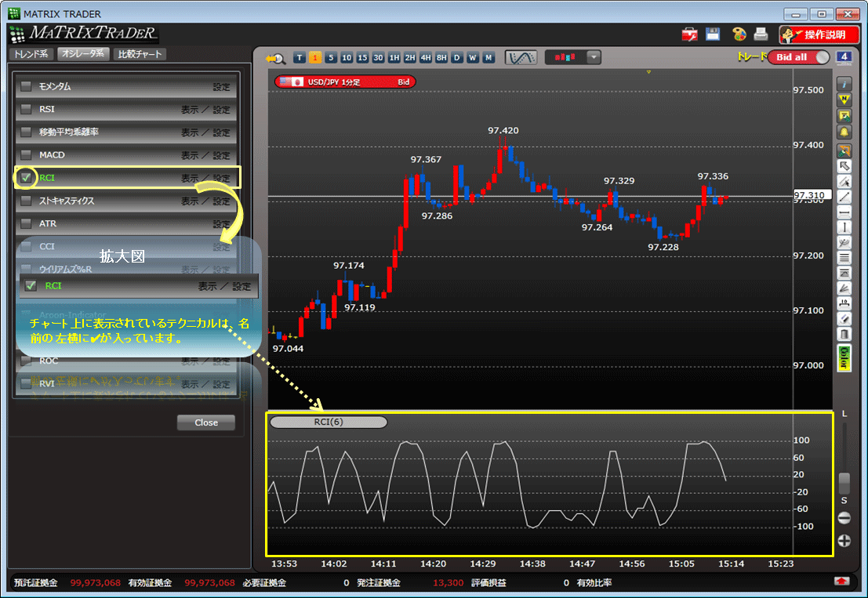The height and width of the screenshot is (598, 868).
Task: Click the red arrow icon in status bar
Action: click(841, 582)
